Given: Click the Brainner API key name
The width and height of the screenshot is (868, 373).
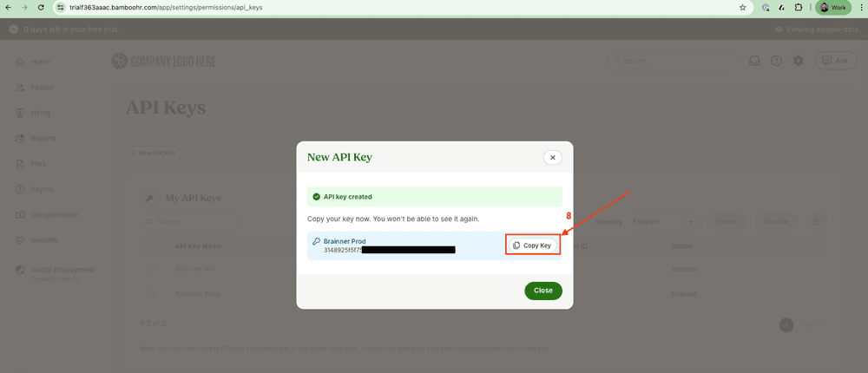Looking at the screenshot, I should click(x=194, y=269).
